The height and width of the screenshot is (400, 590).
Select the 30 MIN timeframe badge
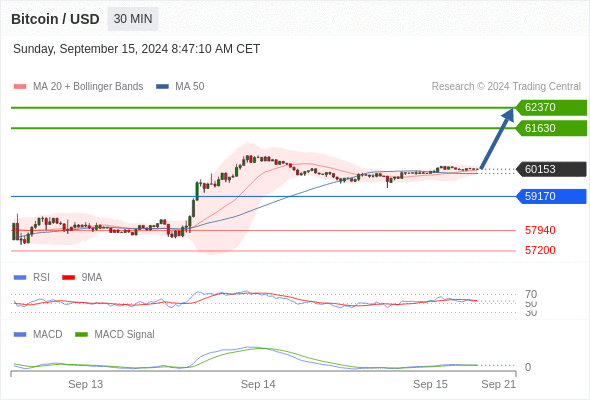pos(133,19)
